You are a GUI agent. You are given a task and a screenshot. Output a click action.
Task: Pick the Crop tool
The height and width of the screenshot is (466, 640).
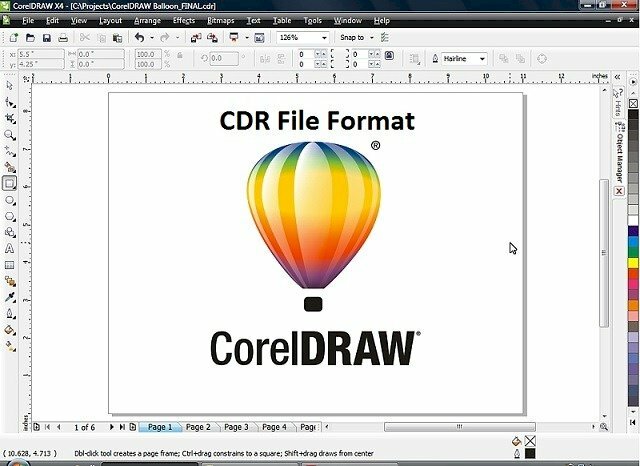(10, 118)
